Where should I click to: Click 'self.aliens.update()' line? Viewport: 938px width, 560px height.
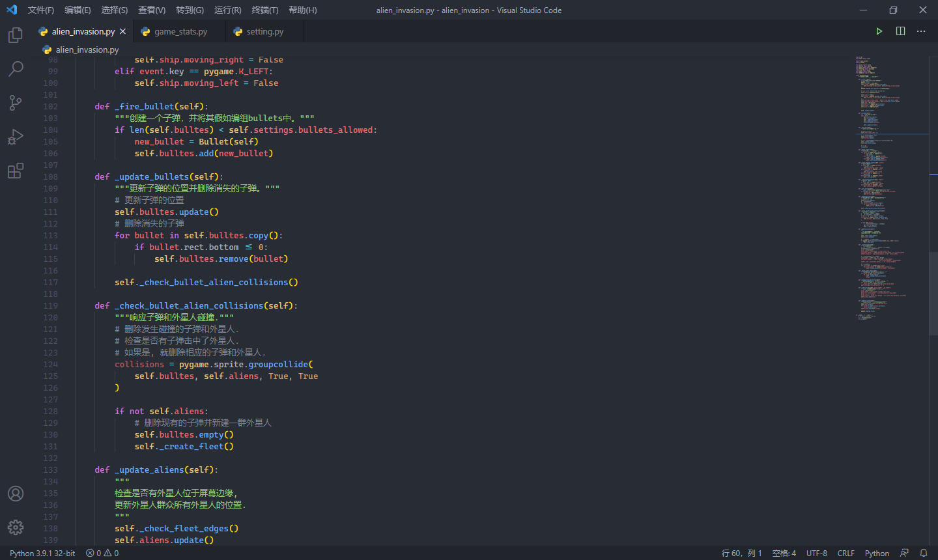[164, 540]
